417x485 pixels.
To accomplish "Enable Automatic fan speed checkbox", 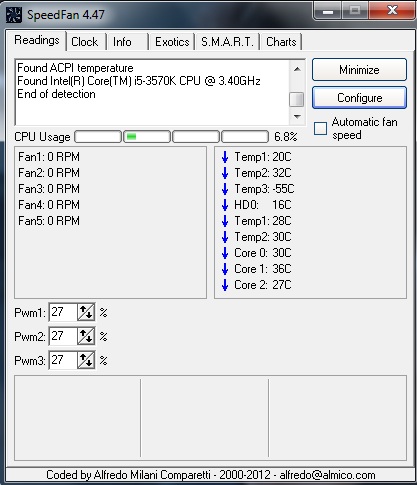I will tap(320, 128).
